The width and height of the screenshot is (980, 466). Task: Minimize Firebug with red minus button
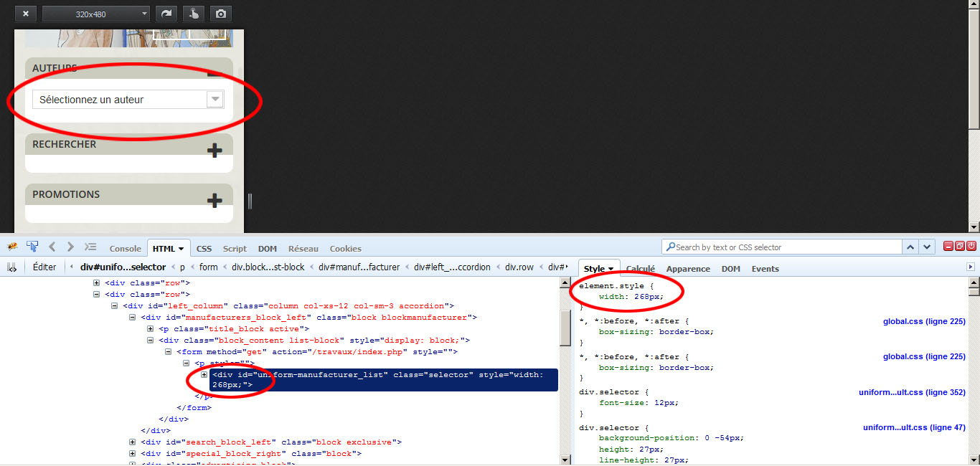[948, 247]
